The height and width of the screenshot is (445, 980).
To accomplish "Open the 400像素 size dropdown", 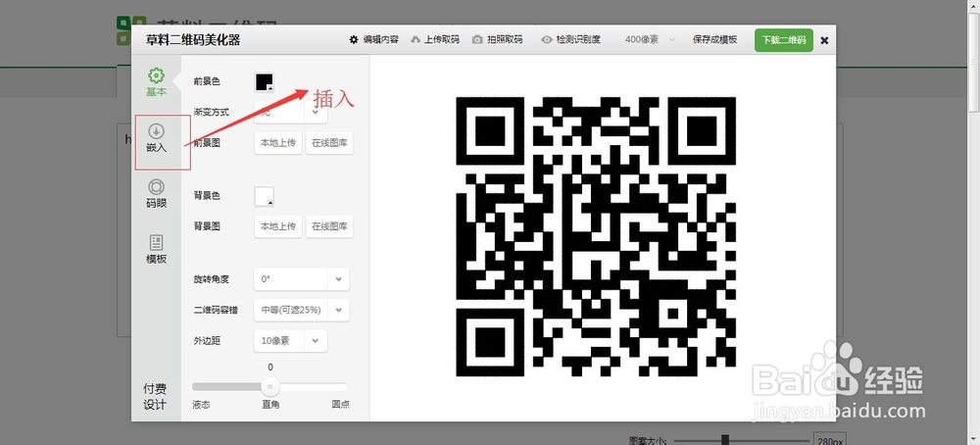I will pos(650,39).
